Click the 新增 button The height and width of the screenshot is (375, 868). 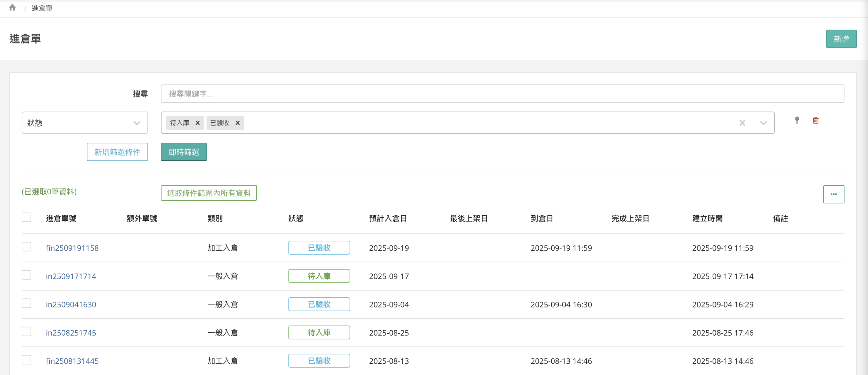[841, 39]
